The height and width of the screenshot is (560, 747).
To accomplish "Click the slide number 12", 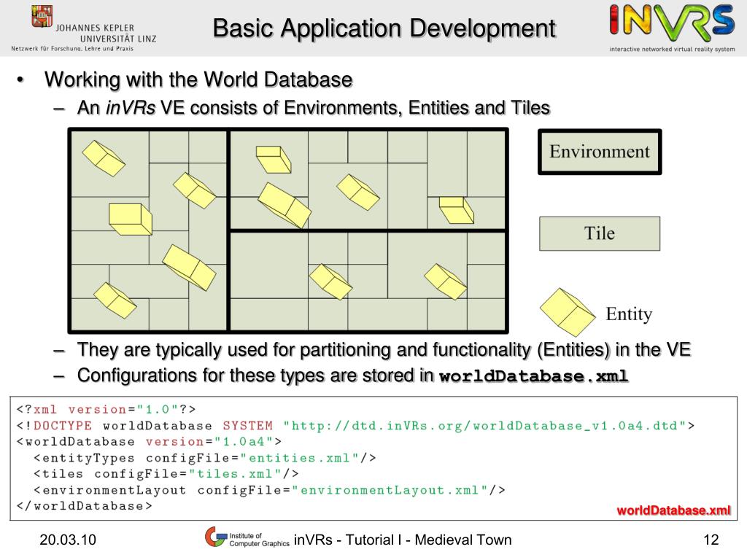I will pyautogui.click(x=711, y=540).
